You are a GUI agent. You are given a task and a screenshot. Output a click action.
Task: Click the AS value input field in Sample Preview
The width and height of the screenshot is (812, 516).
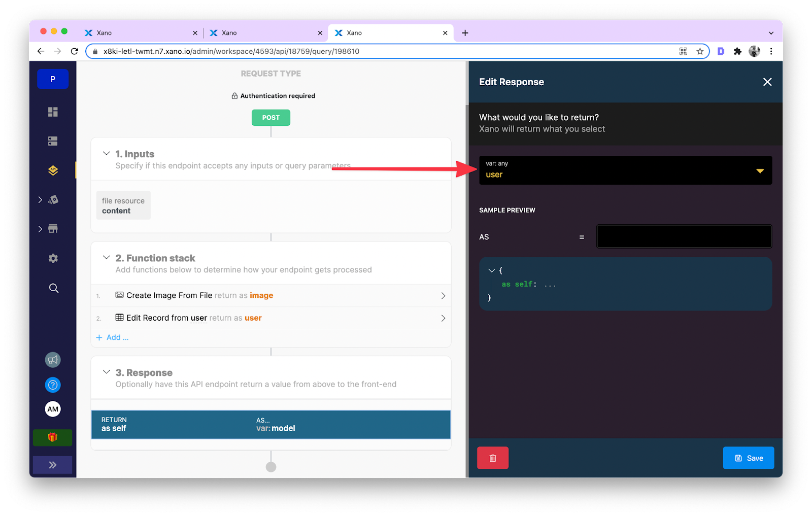pos(684,236)
